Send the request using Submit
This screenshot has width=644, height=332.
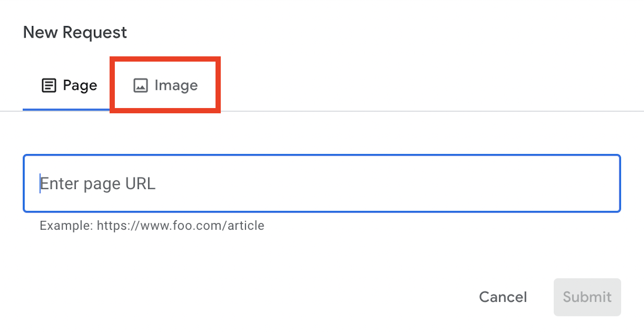point(587,297)
